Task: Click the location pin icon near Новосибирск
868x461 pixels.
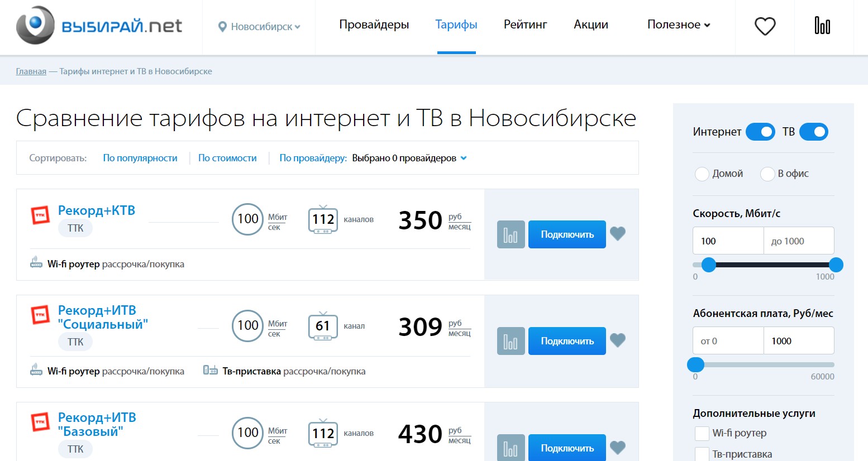Action: pyautogui.click(x=222, y=27)
